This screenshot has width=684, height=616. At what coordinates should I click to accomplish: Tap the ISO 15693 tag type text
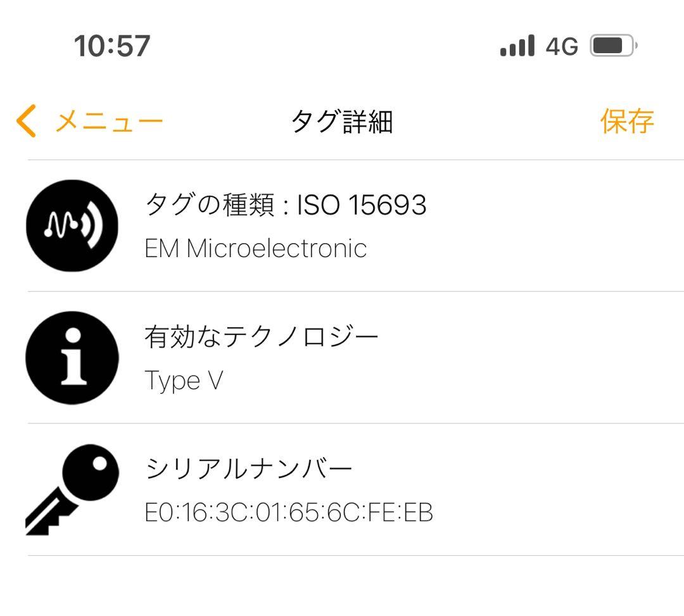[362, 204]
